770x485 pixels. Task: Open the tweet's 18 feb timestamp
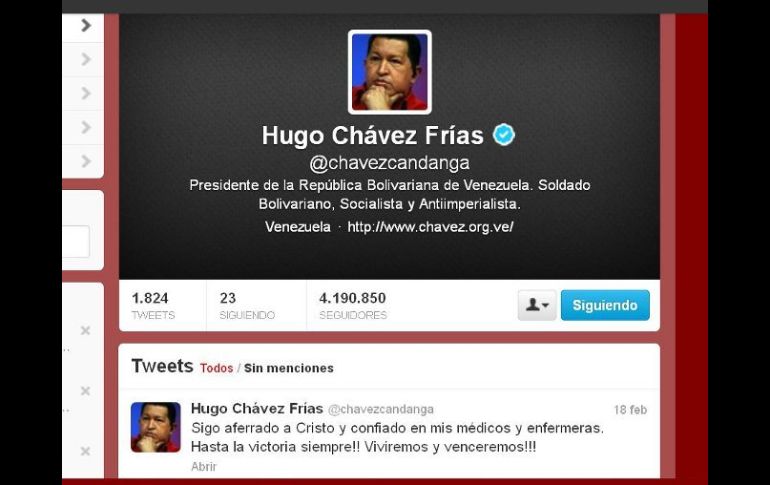click(x=630, y=410)
